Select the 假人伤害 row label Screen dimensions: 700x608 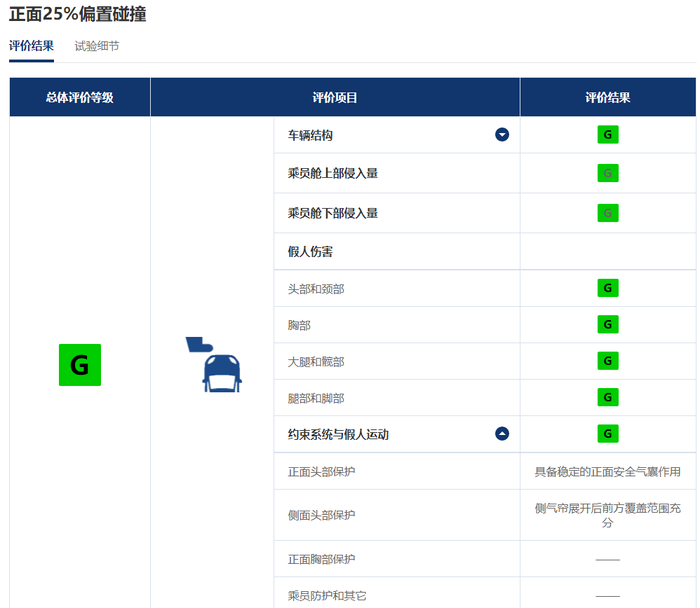[x=310, y=251]
